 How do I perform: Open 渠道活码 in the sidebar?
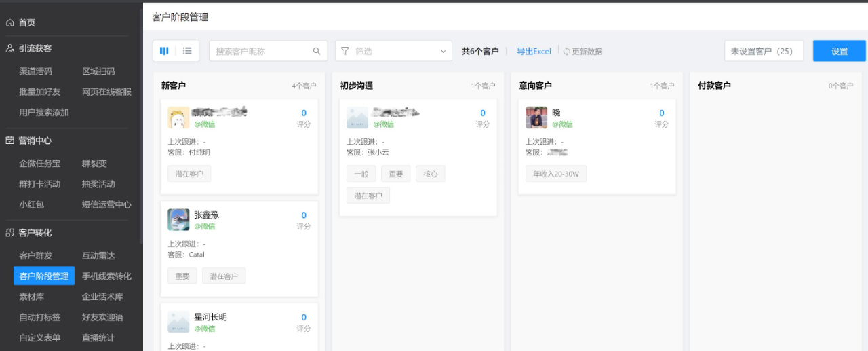[35, 71]
